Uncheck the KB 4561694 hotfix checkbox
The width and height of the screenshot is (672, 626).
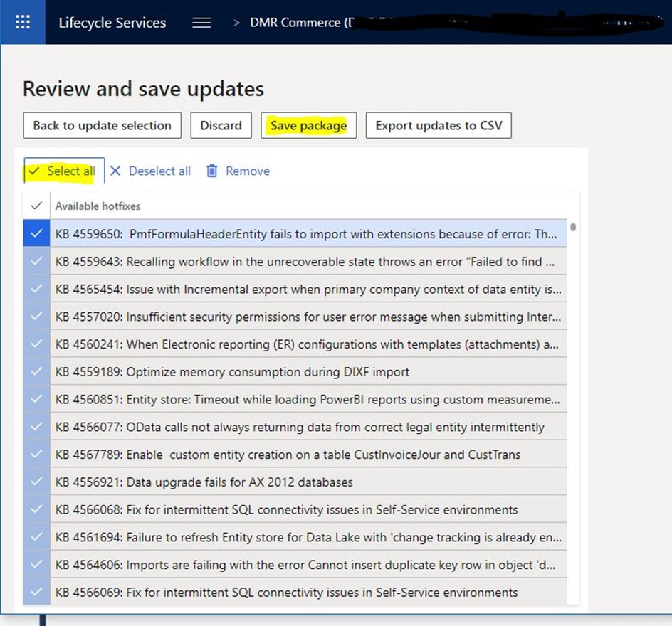click(x=36, y=537)
